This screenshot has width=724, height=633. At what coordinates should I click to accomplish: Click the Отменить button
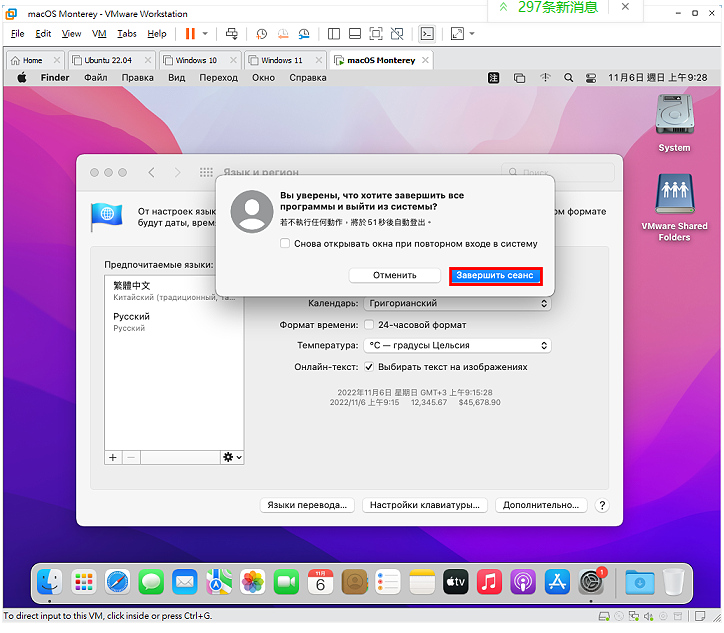point(394,275)
